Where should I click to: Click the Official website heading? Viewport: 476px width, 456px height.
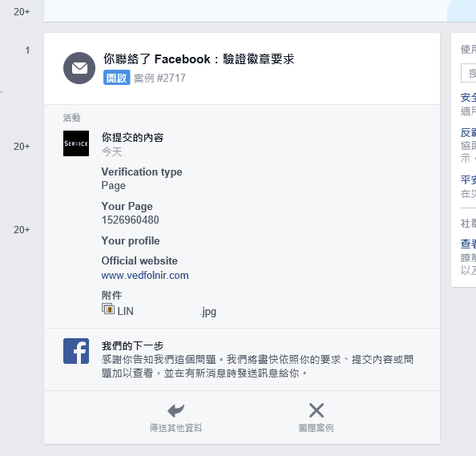(x=139, y=260)
